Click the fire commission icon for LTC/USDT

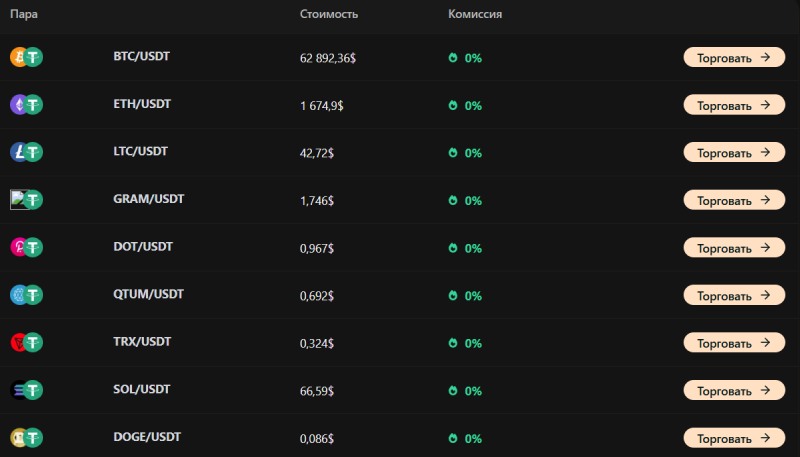[x=453, y=153]
